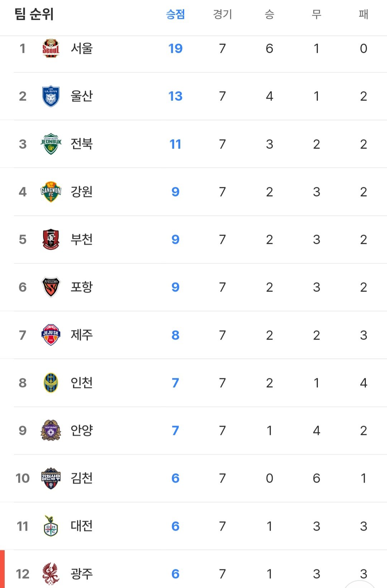This screenshot has width=387, height=588.
Task: Select the green Jeonbuk team logo
Action: (x=51, y=144)
